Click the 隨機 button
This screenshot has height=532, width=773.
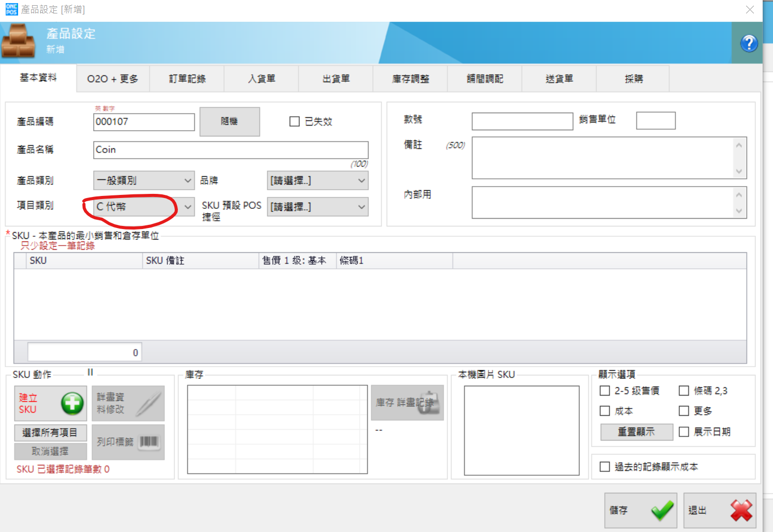[x=230, y=121]
